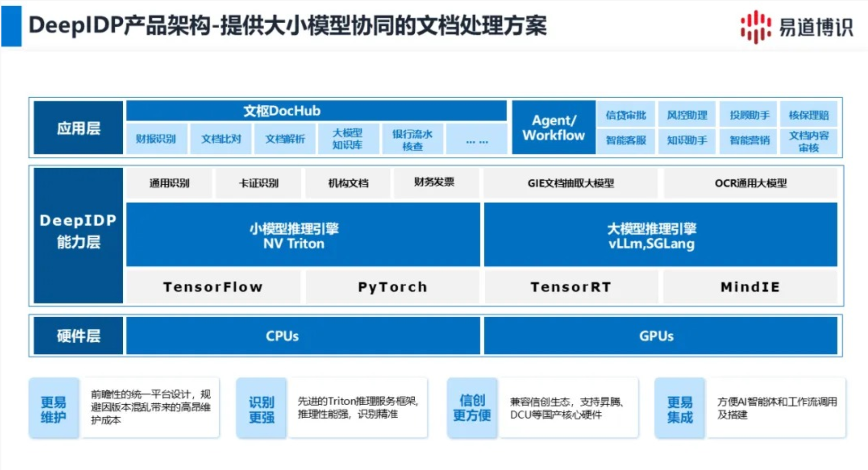The width and height of the screenshot is (868, 470).
Task: Click the 核保理赔 tile
Action: [x=808, y=115]
